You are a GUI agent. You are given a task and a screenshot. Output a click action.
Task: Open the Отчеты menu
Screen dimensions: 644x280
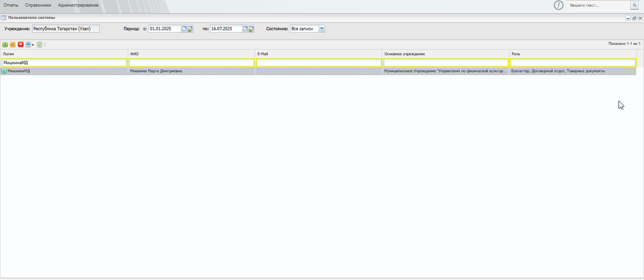tap(11, 5)
